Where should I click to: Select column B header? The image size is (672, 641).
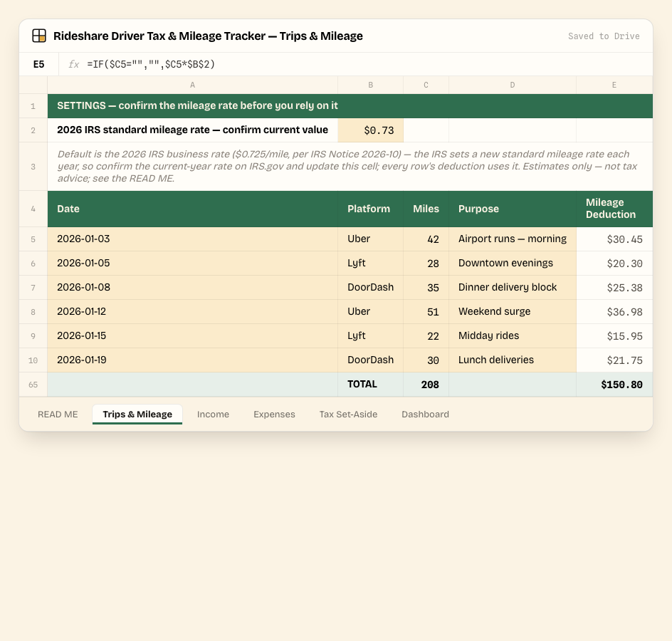370,85
